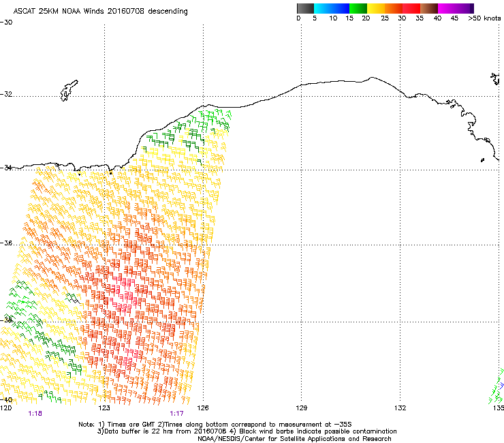Click the '126' longitude label

click(203, 408)
